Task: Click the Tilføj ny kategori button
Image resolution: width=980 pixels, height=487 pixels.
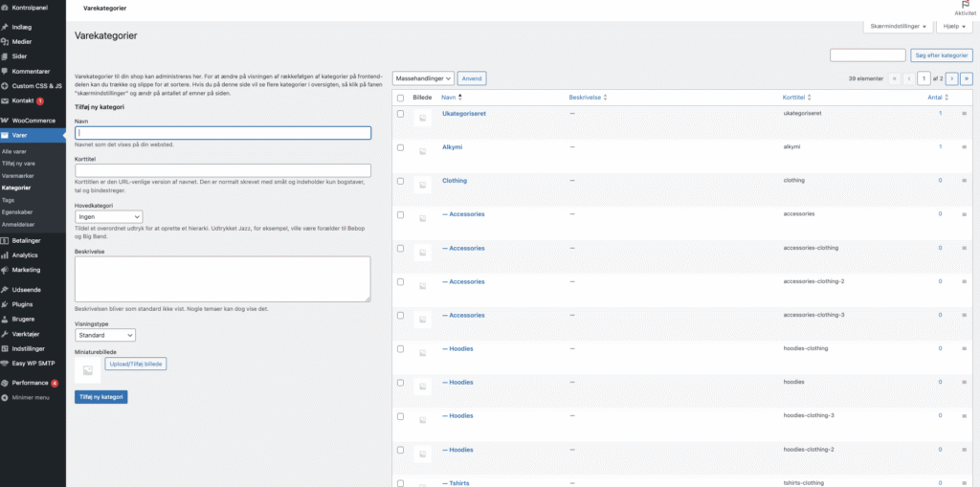Action: (101, 396)
